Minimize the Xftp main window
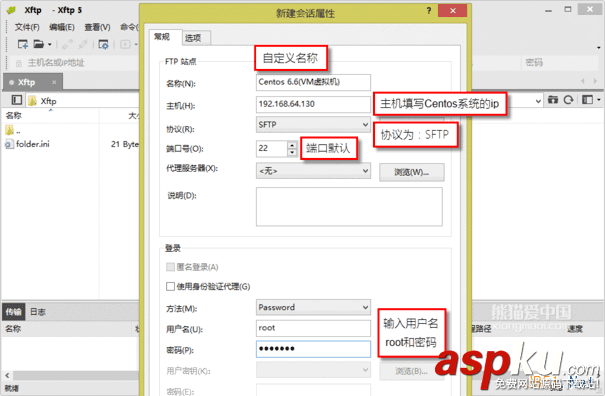This screenshot has width=605, height=396. [x=548, y=10]
